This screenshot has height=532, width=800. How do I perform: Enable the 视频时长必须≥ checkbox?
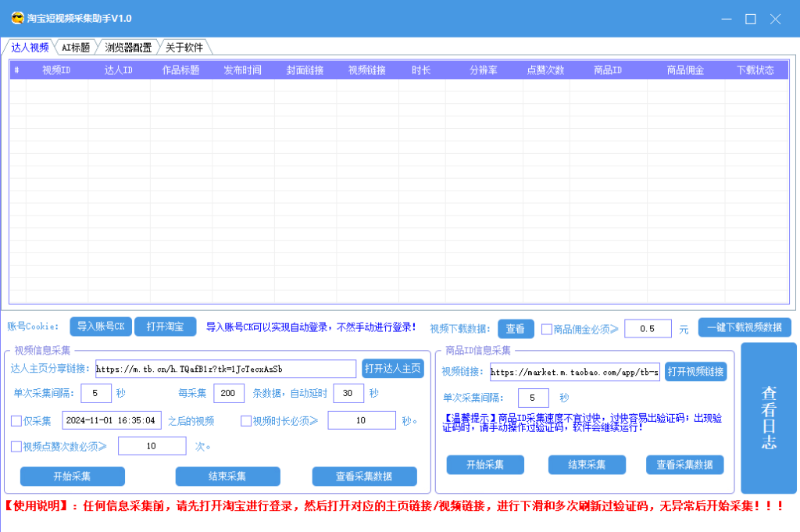(x=246, y=421)
